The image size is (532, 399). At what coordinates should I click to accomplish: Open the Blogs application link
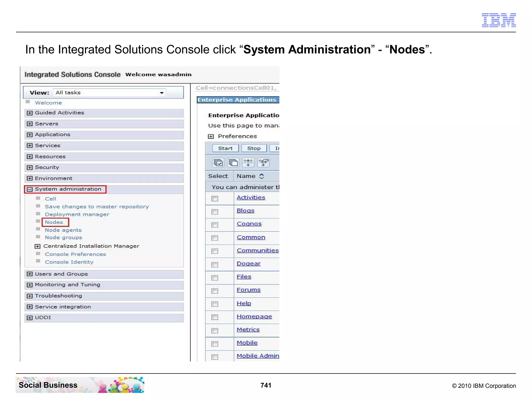tap(245, 211)
